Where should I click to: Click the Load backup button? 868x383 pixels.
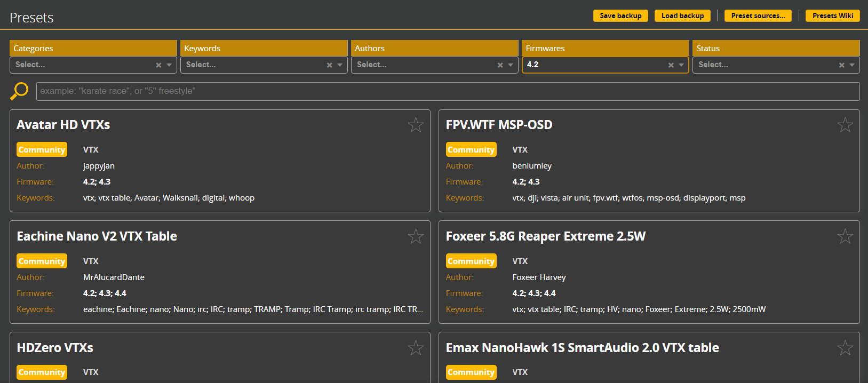pos(682,15)
